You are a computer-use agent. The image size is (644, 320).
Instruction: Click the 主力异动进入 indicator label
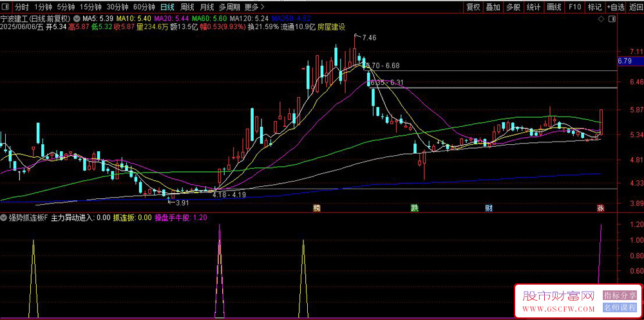81,218
